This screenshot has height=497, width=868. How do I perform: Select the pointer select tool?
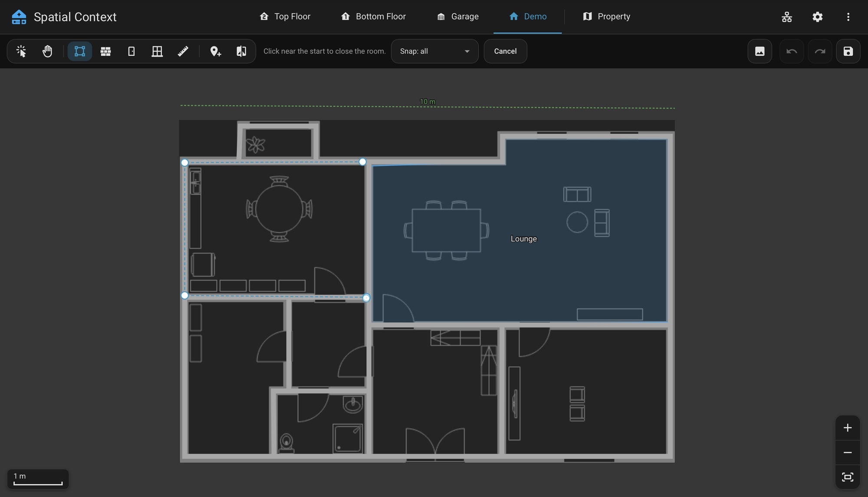21,51
